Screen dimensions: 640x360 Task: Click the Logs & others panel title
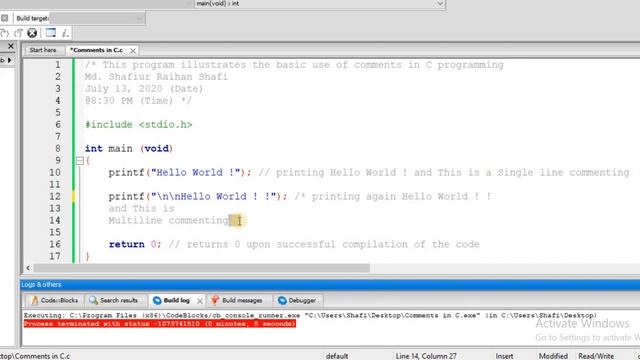pos(41,284)
